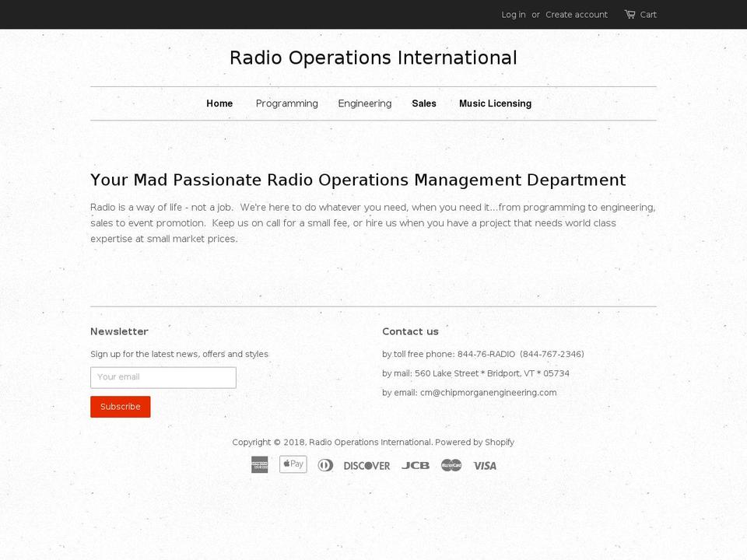The width and height of the screenshot is (747, 560).
Task: Open the Sales menu item
Action: [x=424, y=103]
